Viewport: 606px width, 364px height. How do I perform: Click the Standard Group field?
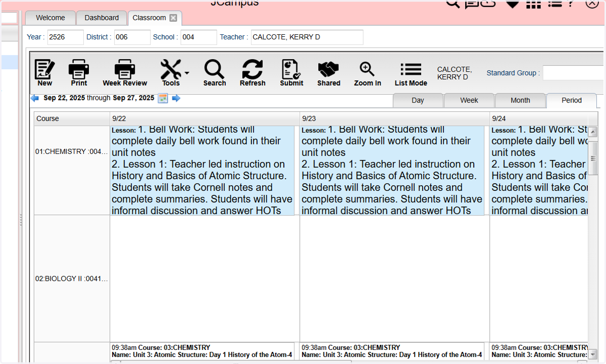574,73
